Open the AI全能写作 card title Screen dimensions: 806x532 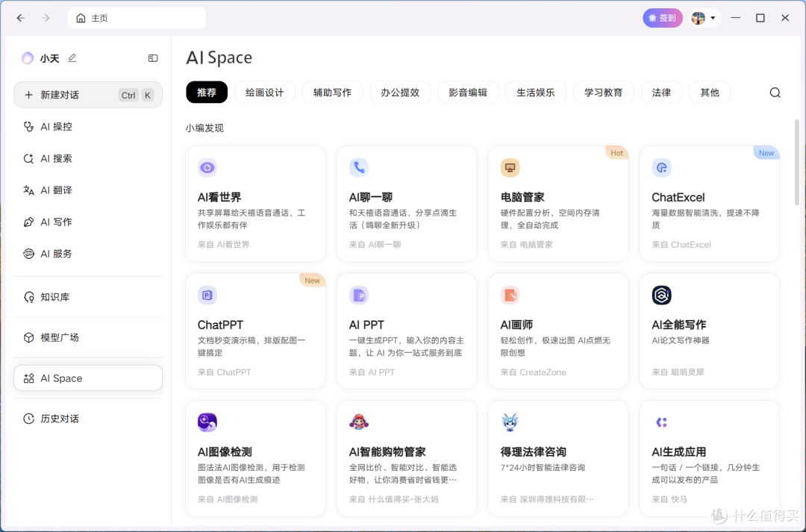point(678,325)
